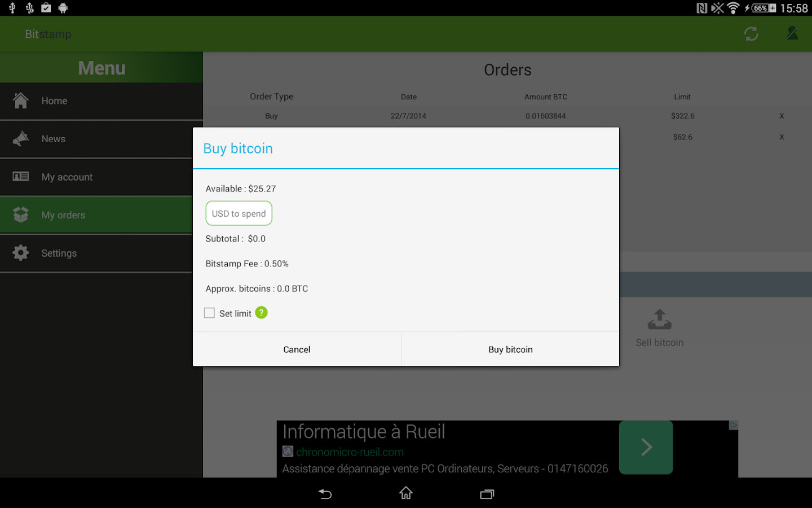
Task: Delete the order with limit $322.6
Action: coord(782,116)
